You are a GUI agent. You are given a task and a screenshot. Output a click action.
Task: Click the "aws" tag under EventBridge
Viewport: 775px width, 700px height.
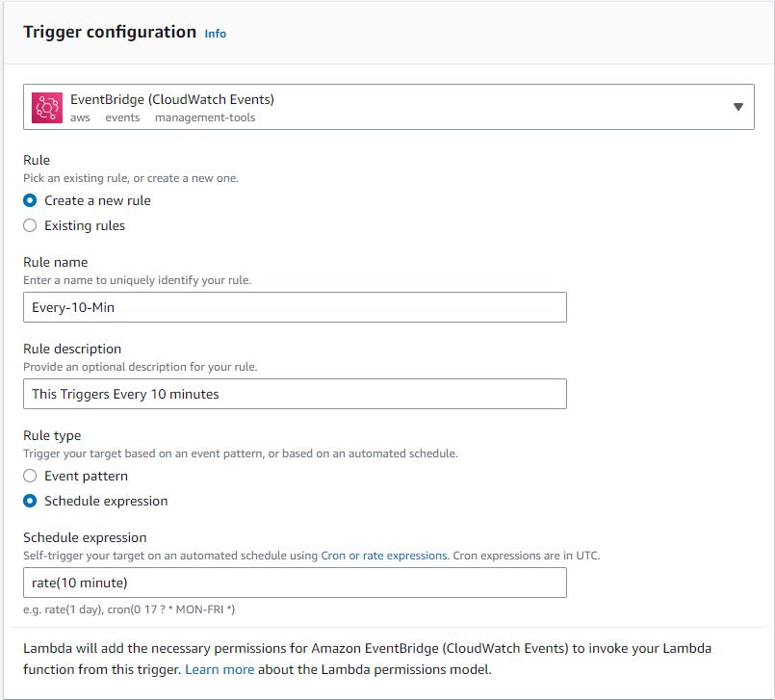(x=80, y=117)
